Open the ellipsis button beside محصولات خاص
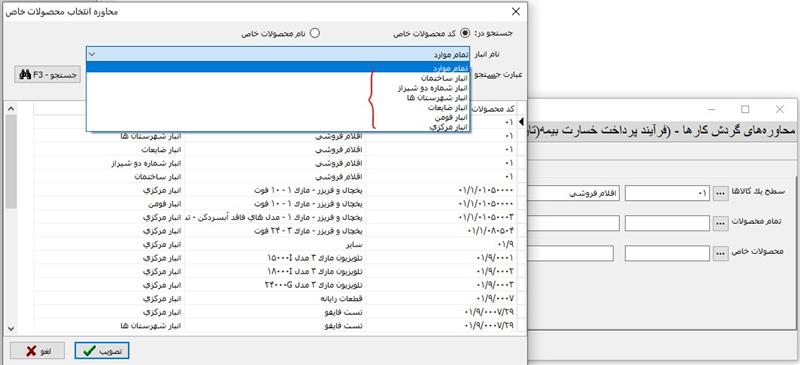 click(720, 254)
